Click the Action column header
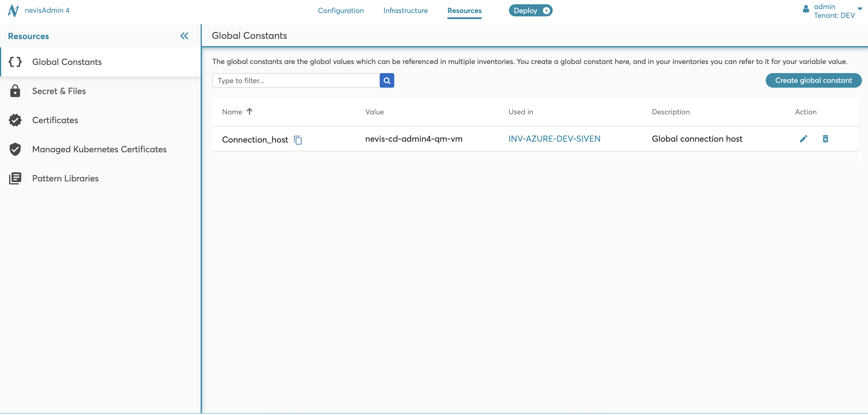Screen dimensions: 868x415 [x=806, y=112]
